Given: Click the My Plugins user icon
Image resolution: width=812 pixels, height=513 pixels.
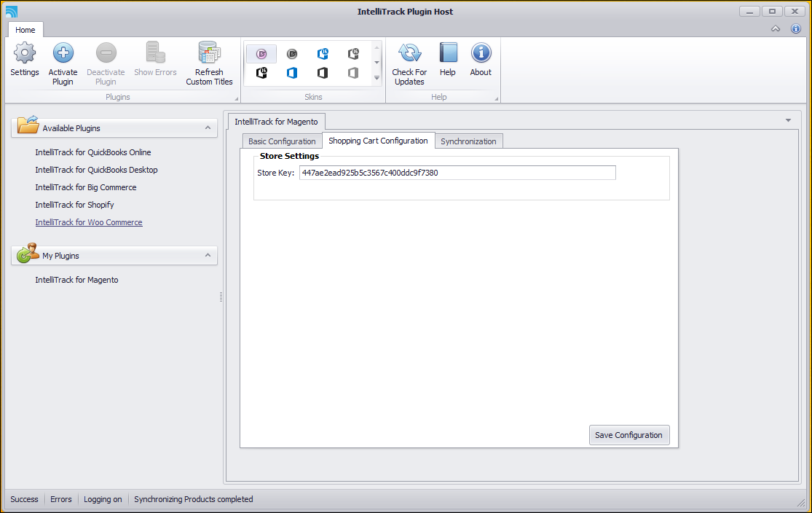Looking at the screenshot, I should [28, 253].
